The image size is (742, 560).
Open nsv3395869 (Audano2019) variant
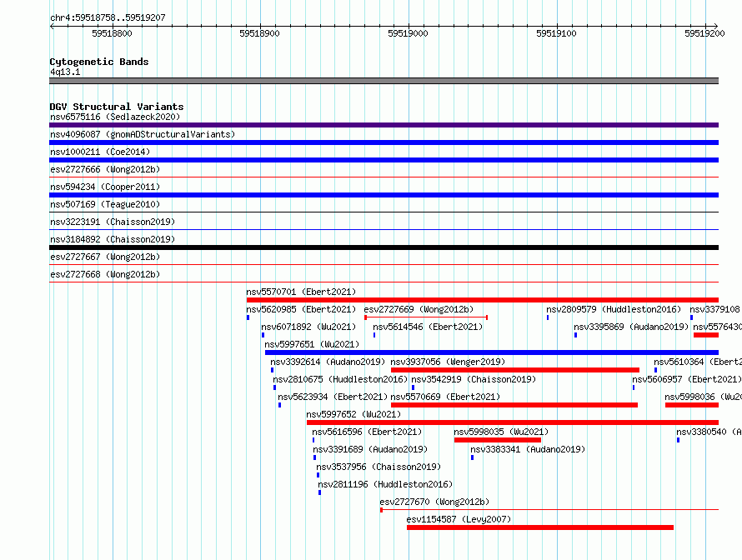pyautogui.click(x=631, y=327)
